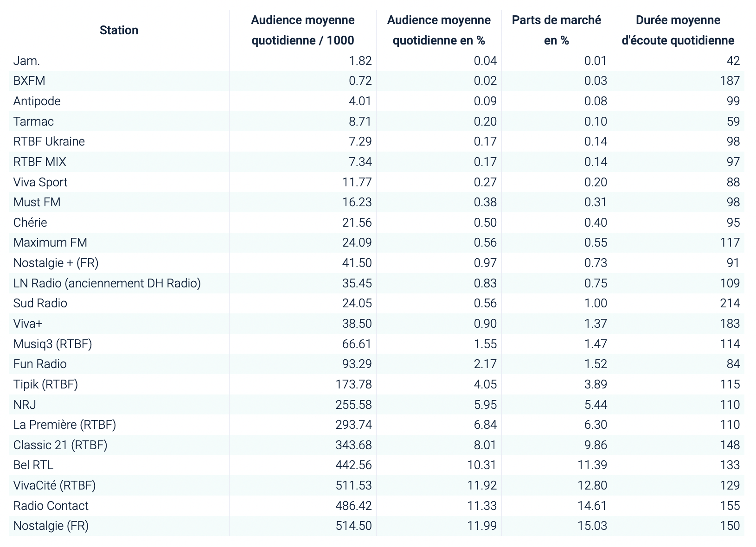Select Nostalgie (FR) audience value 514.50

coord(353,526)
